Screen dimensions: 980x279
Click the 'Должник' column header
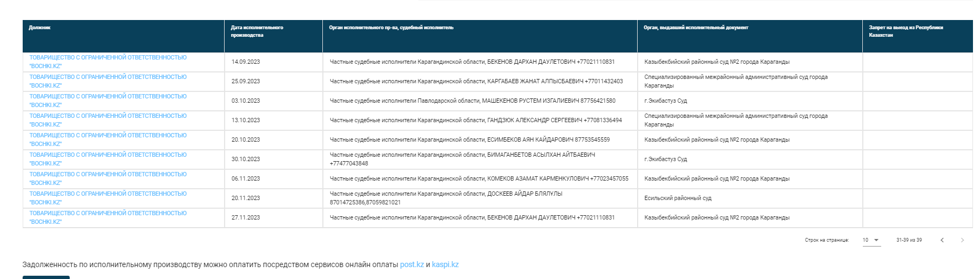pyautogui.click(x=40, y=28)
